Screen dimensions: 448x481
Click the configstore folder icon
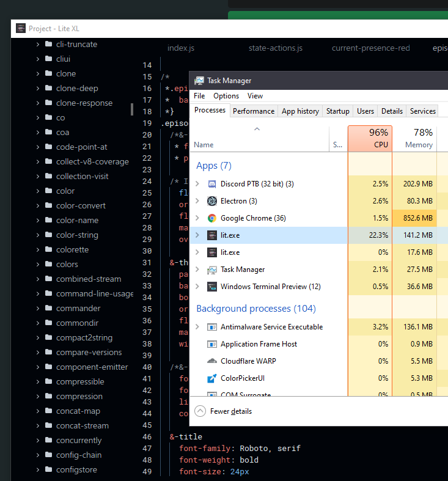pos(48,469)
